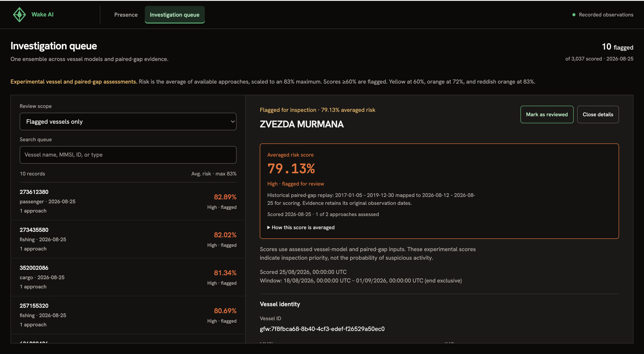The height and width of the screenshot is (354, 644).
Task: Click the gfw vessel ID value
Action: pos(322,329)
